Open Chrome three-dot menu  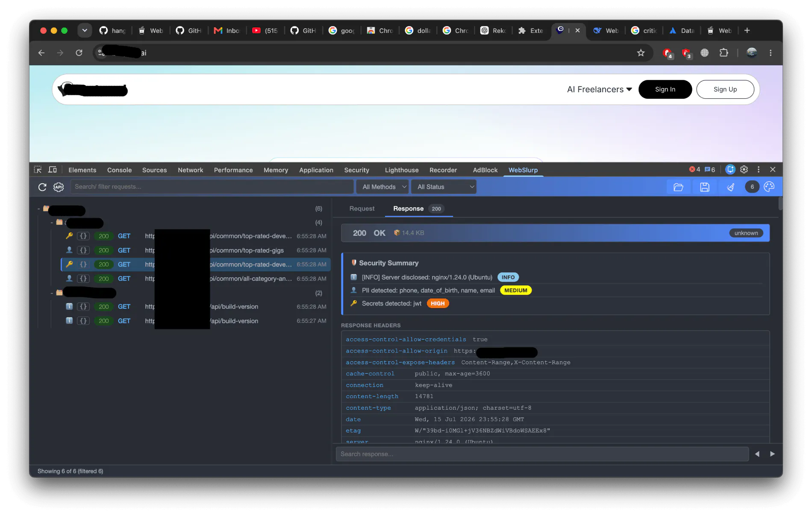tap(771, 53)
